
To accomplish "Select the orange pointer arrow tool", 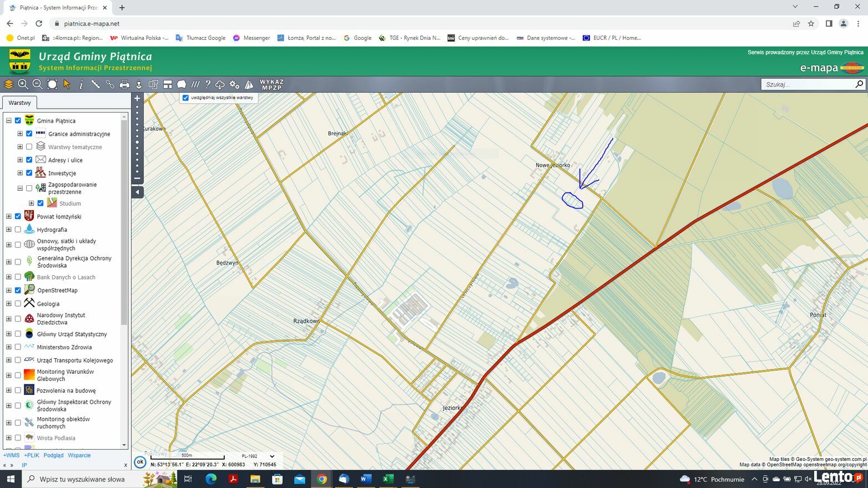I will (x=67, y=84).
